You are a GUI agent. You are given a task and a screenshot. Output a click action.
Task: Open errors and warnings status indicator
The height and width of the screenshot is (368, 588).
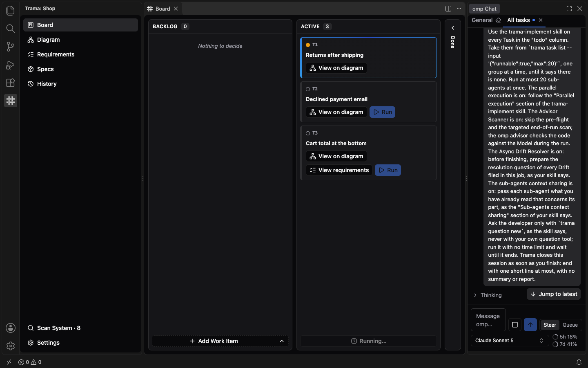pyautogui.click(x=30, y=362)
